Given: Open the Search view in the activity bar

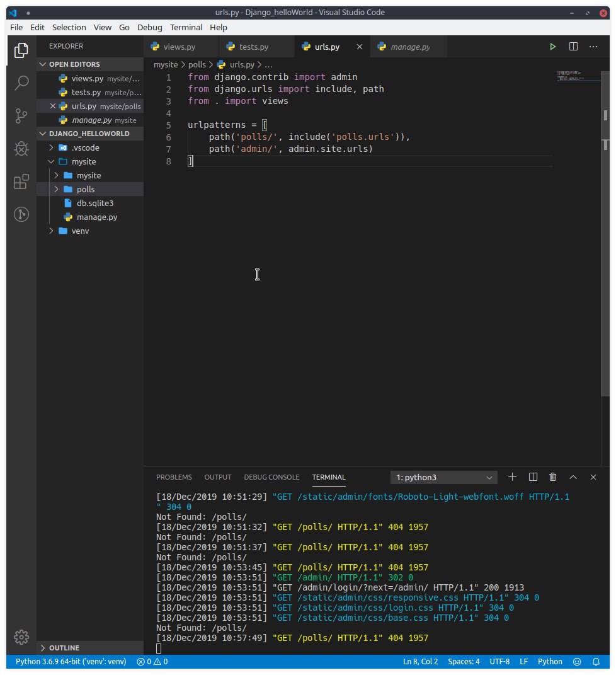Looking at the screenshot, I should 21,83.
